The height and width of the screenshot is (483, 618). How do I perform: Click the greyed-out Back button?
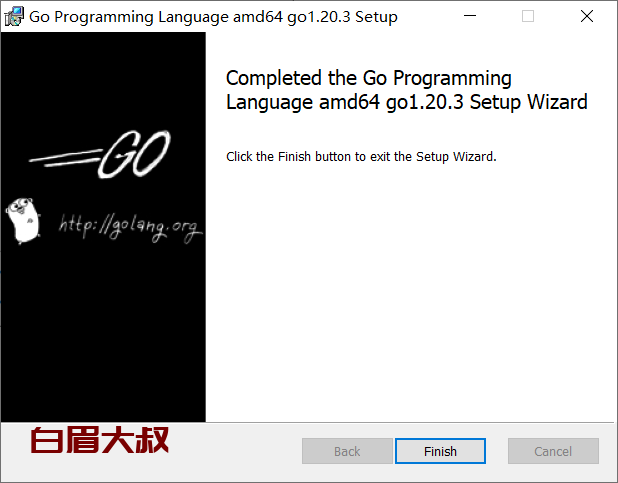(x=347, y=451)
